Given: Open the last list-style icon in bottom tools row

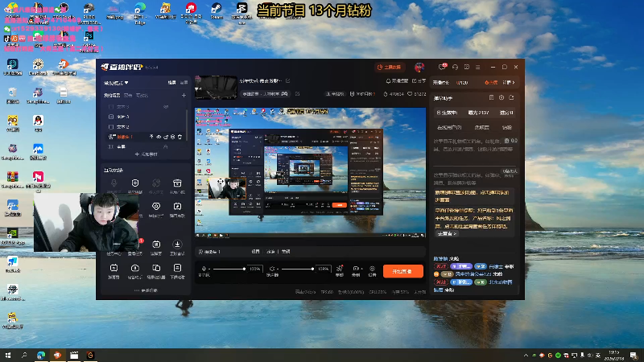Looking at the screenshot, I should tap(177, 268).
